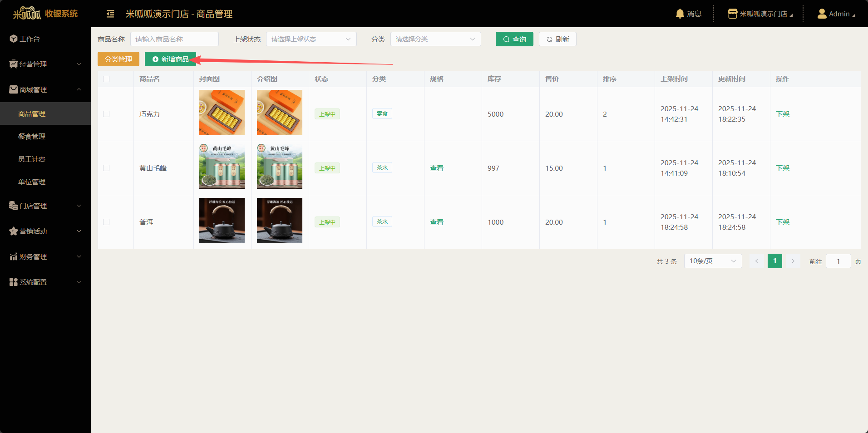868x433 pixels.
Task: Click the 财务管理 chart icon
Action: tap(14, 256)
